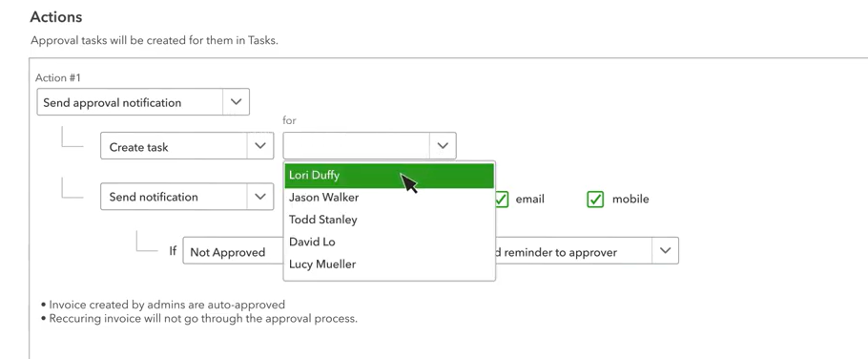Click the chevron of the 'for' field
Screen dimensions: 868x359
pyautogui.click(x=443, y=146)
